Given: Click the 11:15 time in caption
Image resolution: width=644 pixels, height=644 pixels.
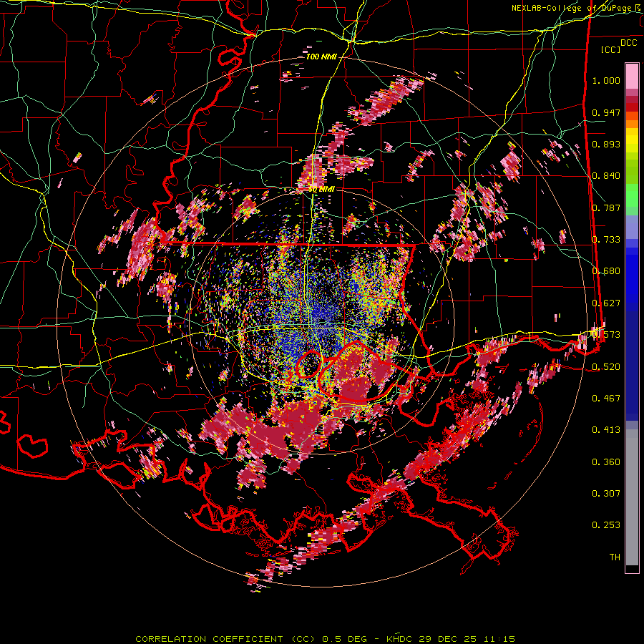Looking at the screenshot, I should click(499, 639).
